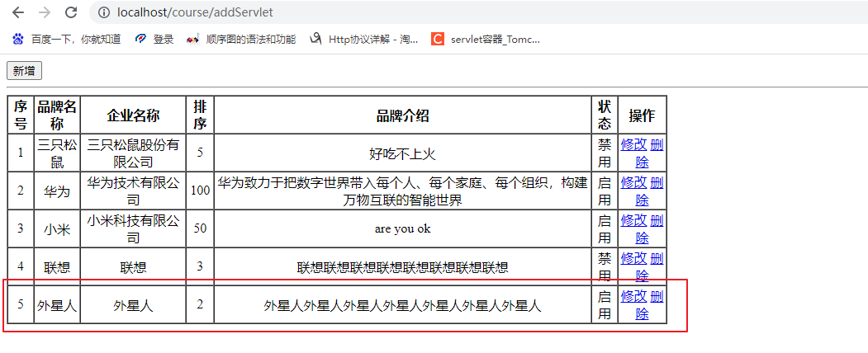Reload the page with refresh icon
The width and height of the screenshot is (868, 353).
71,12
